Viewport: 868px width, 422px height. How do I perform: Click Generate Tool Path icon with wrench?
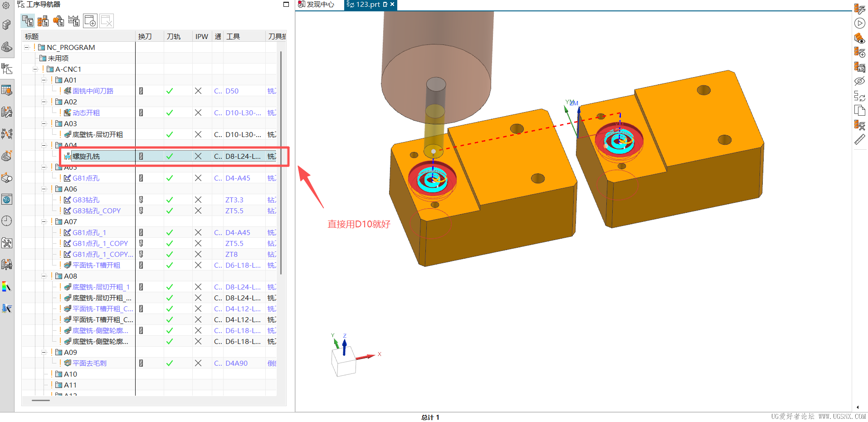point(859,9)
